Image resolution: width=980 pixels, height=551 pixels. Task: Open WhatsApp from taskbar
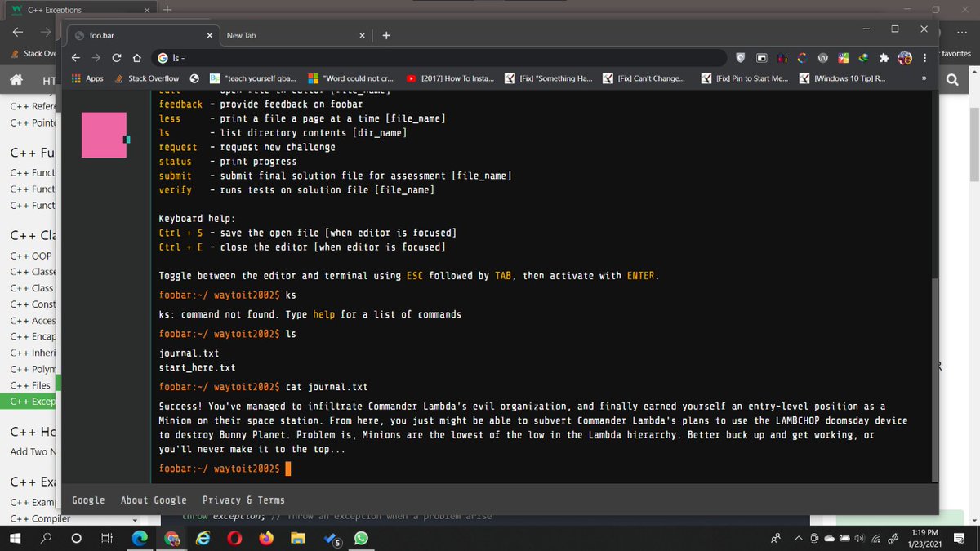coord(361,539)
